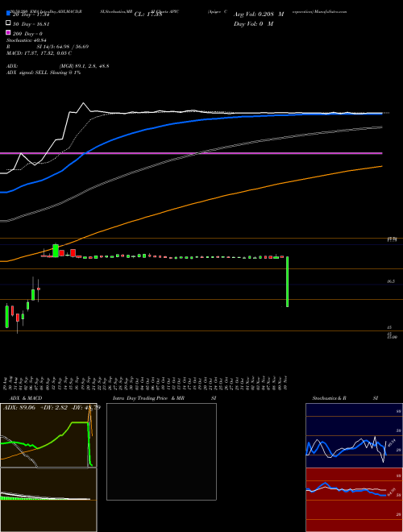This screenshot has height=532, width=403.
Task: Open the MACD histogram panel below ADX
Action: click(48, 500)
